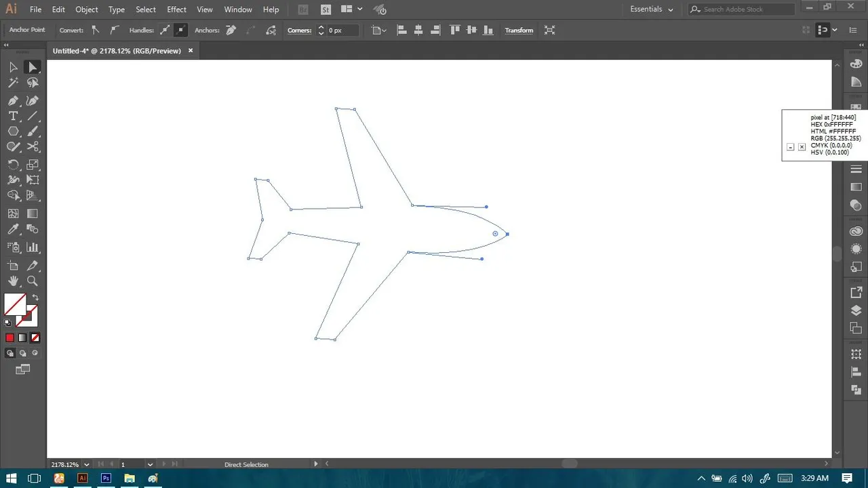868x488 pixels.
Task: Select the Scissors tool
Action: 32,147
